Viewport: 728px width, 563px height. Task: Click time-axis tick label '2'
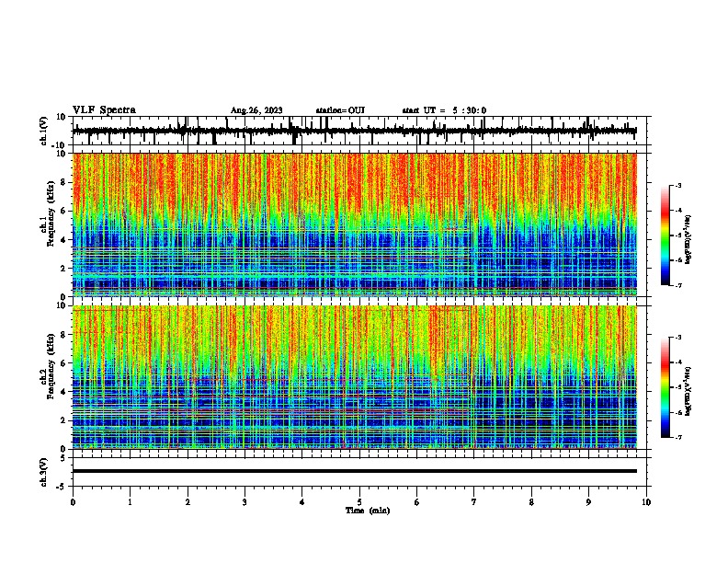coord(188,502)
